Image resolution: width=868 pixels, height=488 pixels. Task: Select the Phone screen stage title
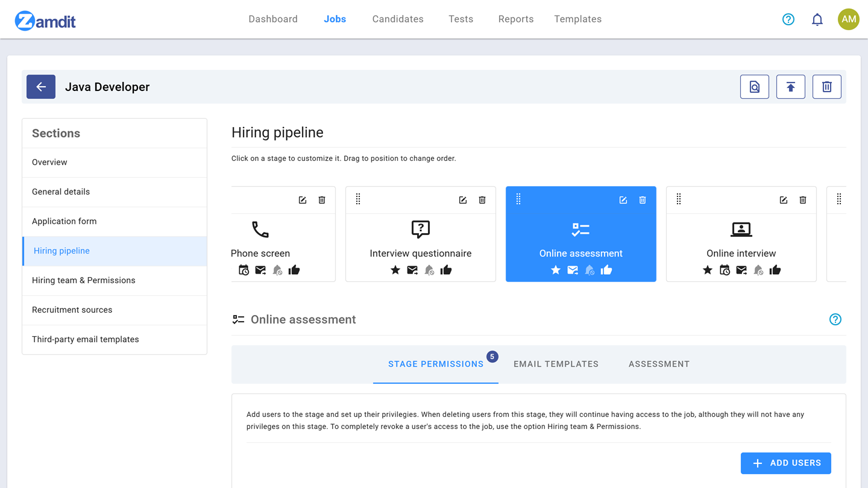[x=260, y=254]
